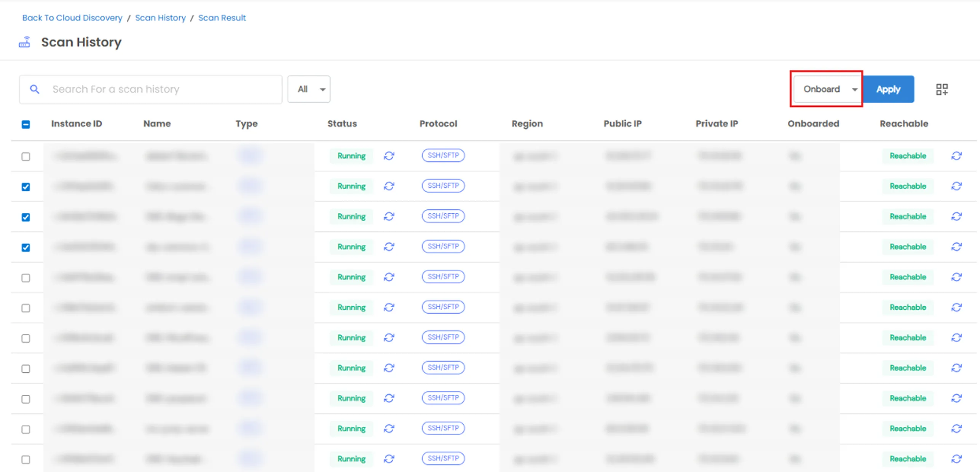
Task: Sort by Type column header
Action: (246, 124)
